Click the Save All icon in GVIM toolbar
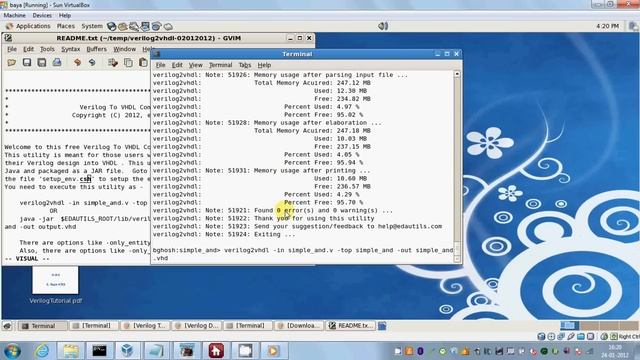This screenshot has height=360, width=640. pyautogui.click(x=42, y=62)
